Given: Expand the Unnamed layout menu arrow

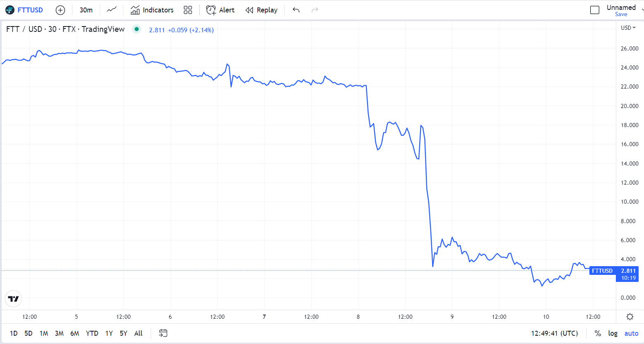Looking at the screenshot, I should click(642, 10).
